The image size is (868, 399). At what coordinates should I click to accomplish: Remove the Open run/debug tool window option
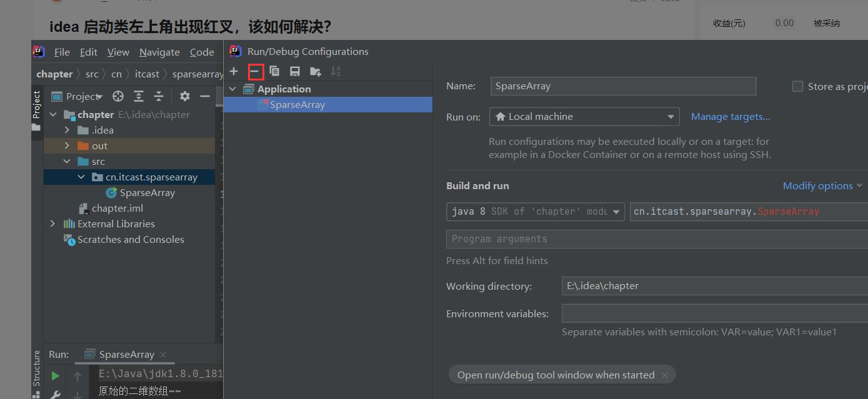pos(665,375)
